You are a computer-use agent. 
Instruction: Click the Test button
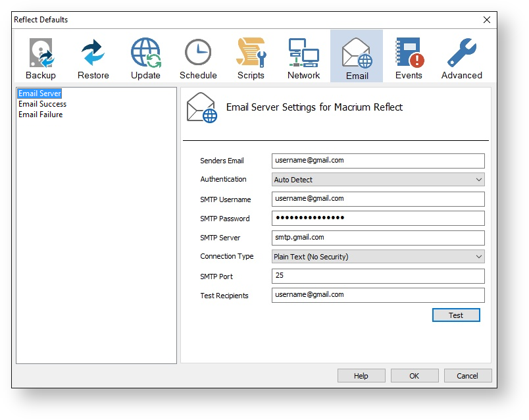(456, 315)
